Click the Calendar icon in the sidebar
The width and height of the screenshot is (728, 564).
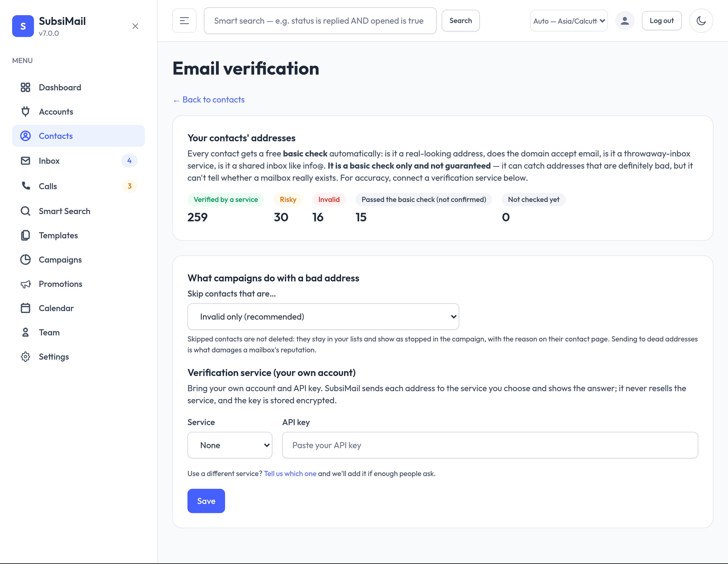[25, 308]
